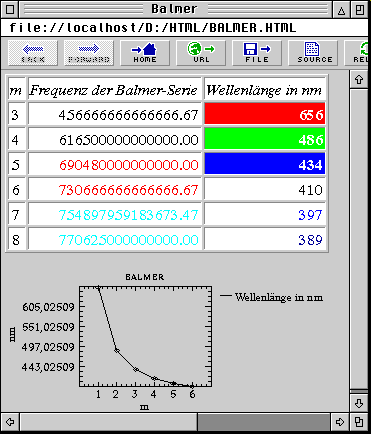The height and width of the screenshot is (434, 371).
Task: Click the horizontal scrollbar right arrow
Action: coord(340,422)
